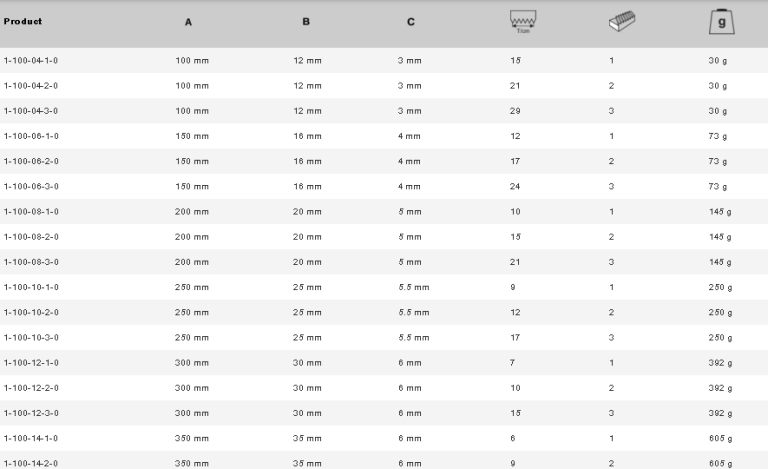The height and width of the screenshot is (469, 768).
Task: View product 1-100-14-1-0
Action: tap(38, 438)
